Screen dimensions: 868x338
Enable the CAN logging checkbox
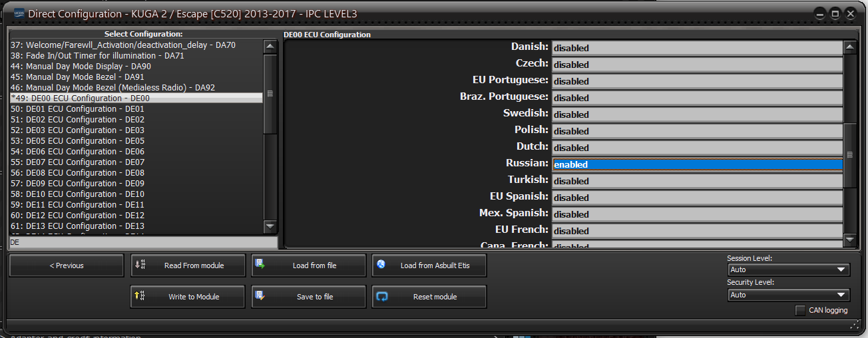(800, 310)
